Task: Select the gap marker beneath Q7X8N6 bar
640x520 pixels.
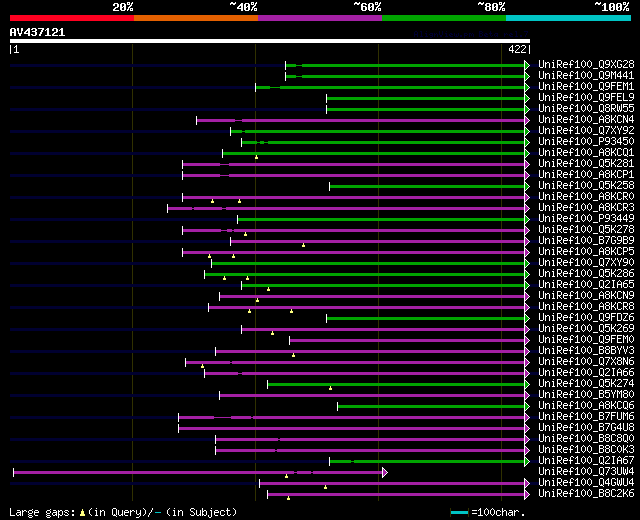Action: pyautogui.click(x=202, y=367)
